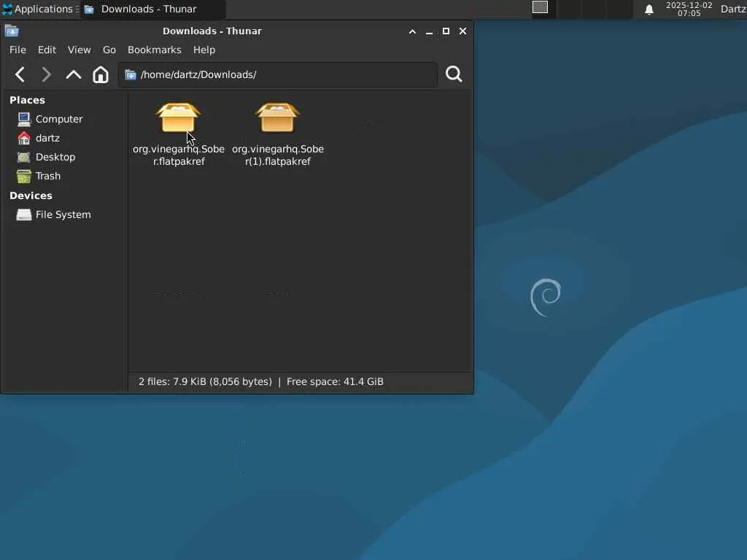Click the Desktop icon in sidebar
Viewport: 747px width, 560px height.
[x=24, y=157]
